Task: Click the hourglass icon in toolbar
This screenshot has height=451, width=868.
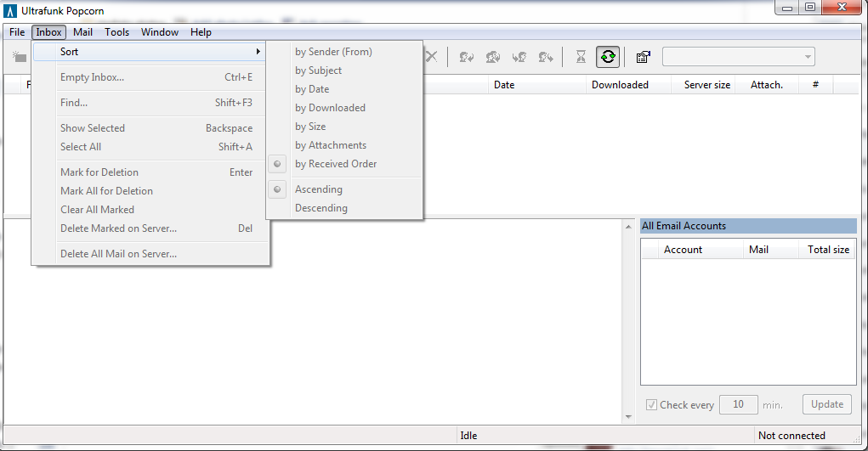Action: click(x=581, y=57)
